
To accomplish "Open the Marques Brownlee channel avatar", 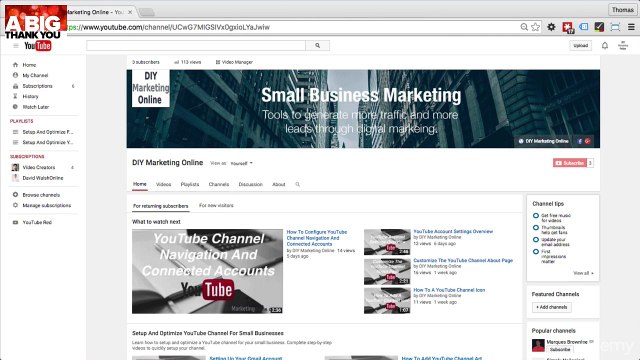I will 538,345.
